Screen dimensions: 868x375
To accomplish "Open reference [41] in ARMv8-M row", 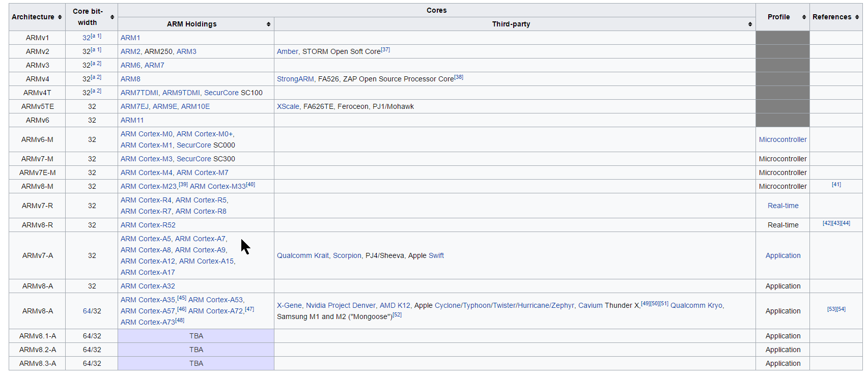I will tap(836, 185).
